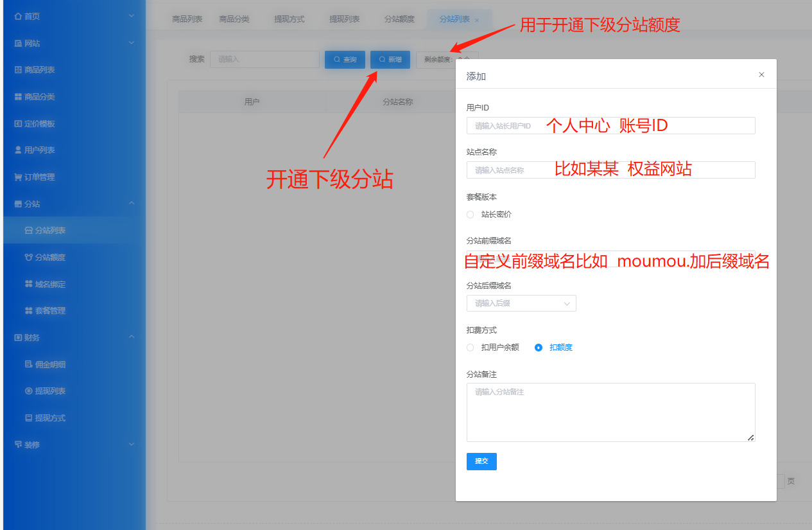Click the 商品列表 sidebar icon

tap(18, 70)
